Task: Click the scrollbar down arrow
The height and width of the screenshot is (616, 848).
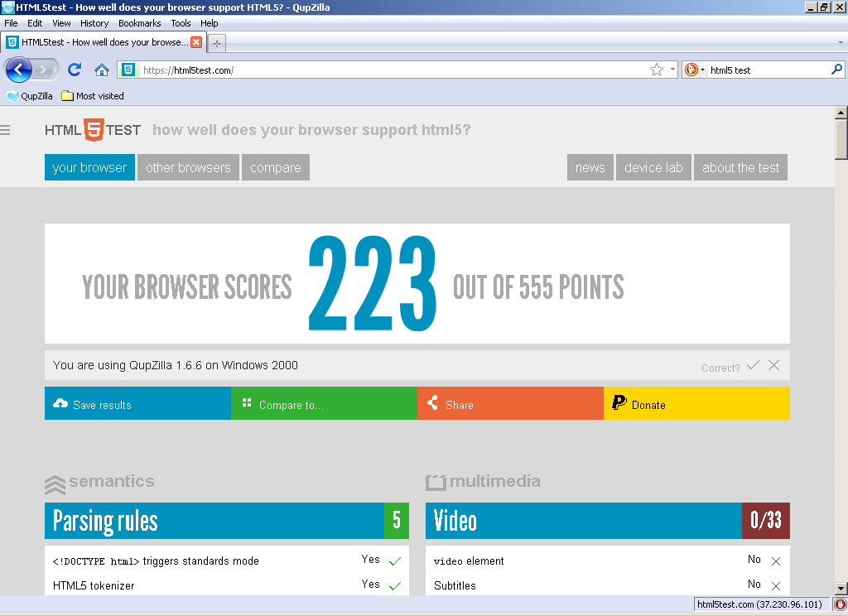Action: [x=841, y=589]
